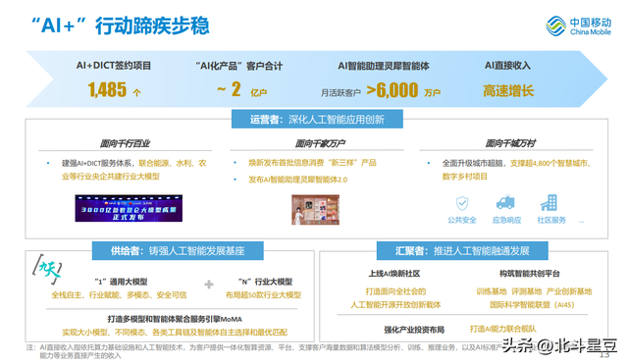Click the China Mobile logo

click(578, 26)
